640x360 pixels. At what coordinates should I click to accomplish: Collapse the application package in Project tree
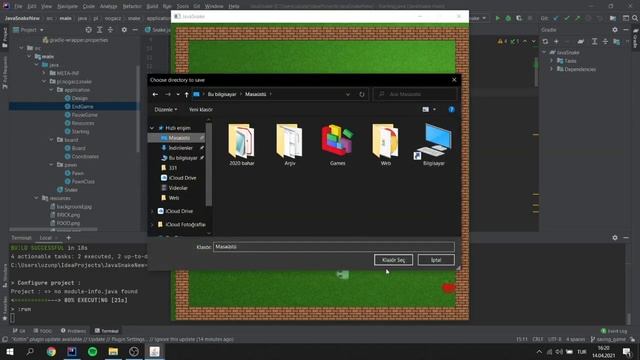coord(51,90)
